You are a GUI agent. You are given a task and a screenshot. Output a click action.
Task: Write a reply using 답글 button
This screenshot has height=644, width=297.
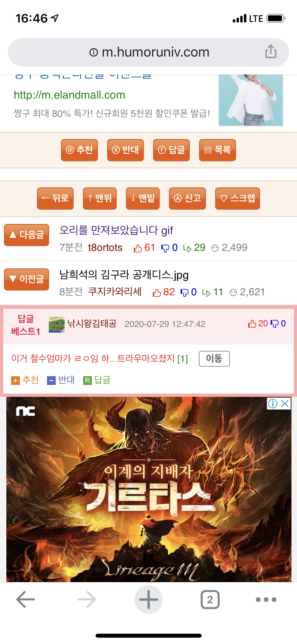pos(171,150)
